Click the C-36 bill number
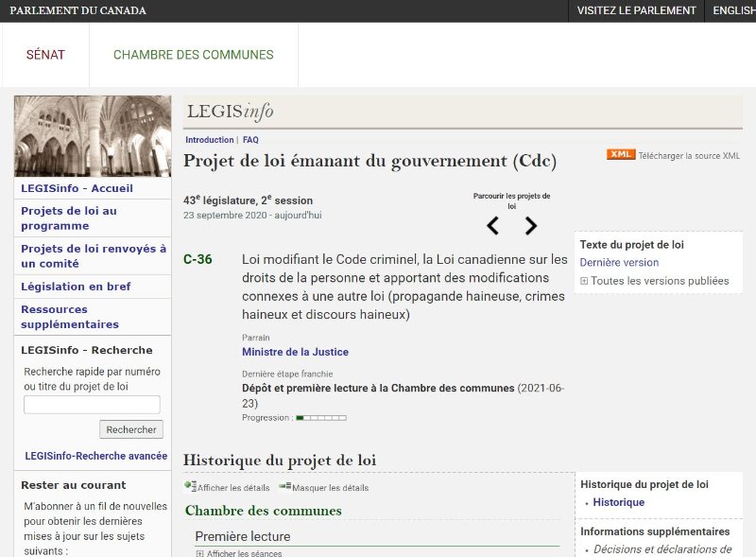The image size is (756, 557). pyautogui.click(x=198, y=259)
